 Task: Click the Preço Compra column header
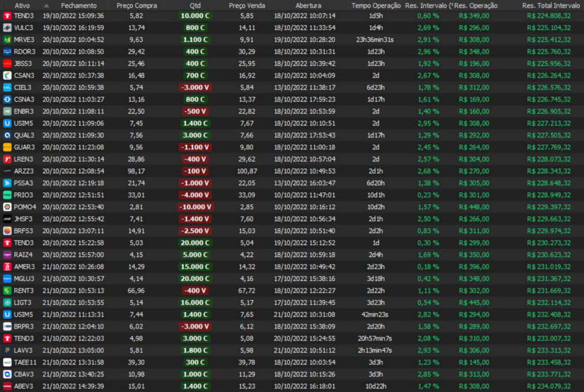(x=136, y=5)
